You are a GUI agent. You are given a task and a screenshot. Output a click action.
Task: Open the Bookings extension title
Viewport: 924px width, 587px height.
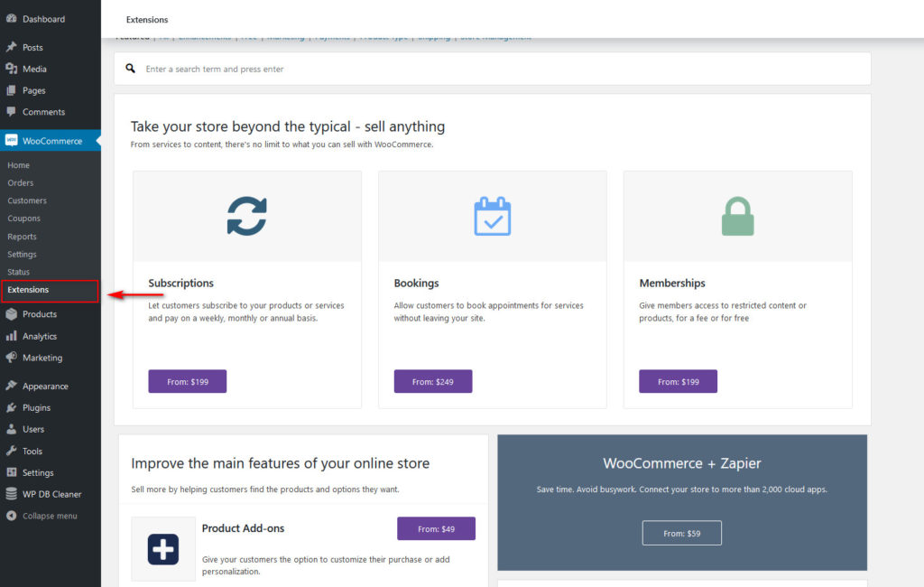(416, 284)
